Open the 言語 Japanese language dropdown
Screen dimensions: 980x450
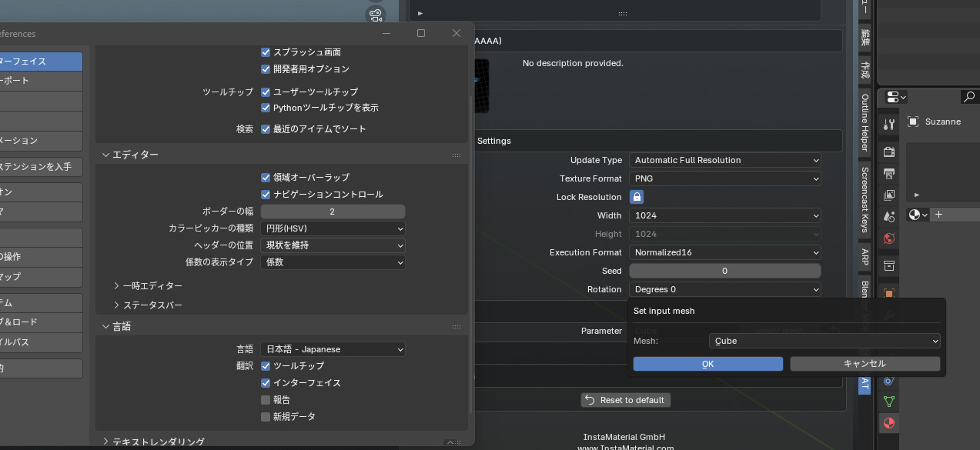(333, 349)
